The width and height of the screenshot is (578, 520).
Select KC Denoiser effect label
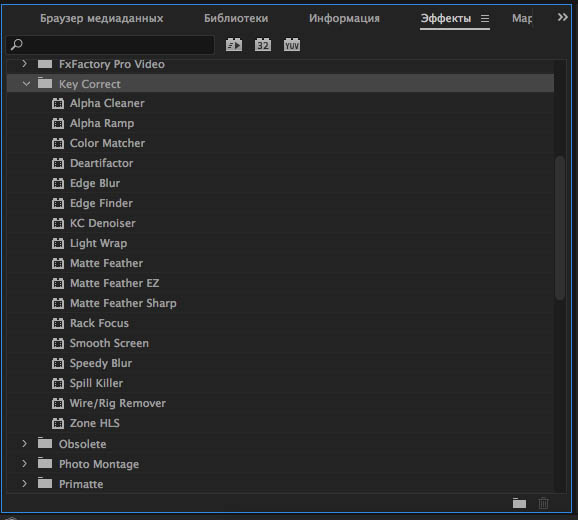(x=103, y=223)
